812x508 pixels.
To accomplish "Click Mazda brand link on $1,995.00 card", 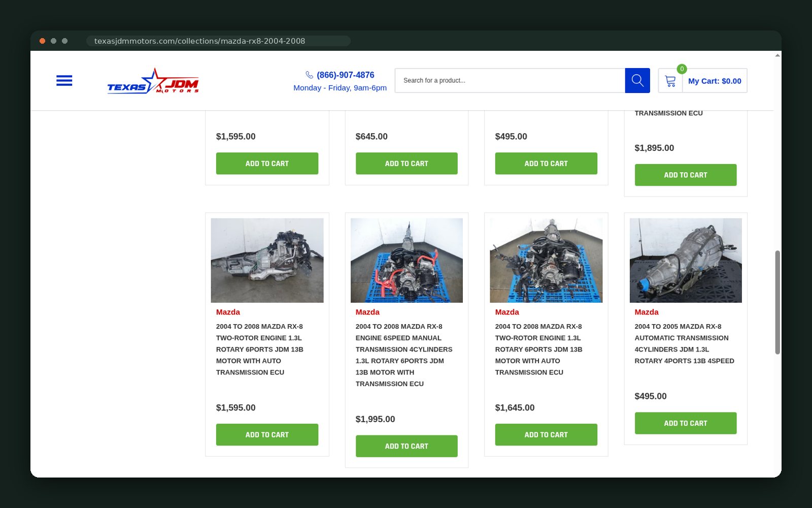I will 367,312.
